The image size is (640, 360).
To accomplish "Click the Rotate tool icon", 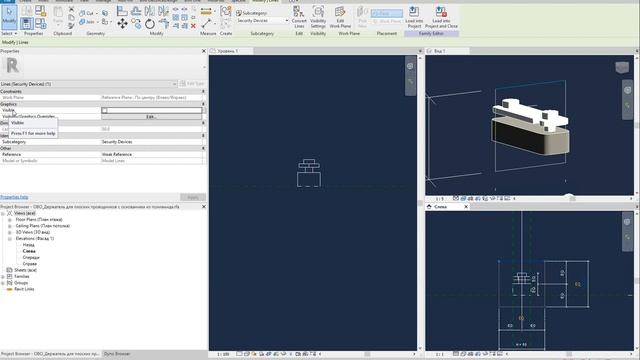I will pyautogui.click(x=150, y=24).
